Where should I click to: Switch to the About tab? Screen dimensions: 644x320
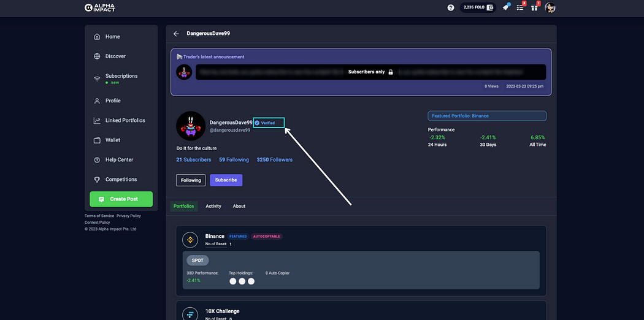[x=239, y=206]
